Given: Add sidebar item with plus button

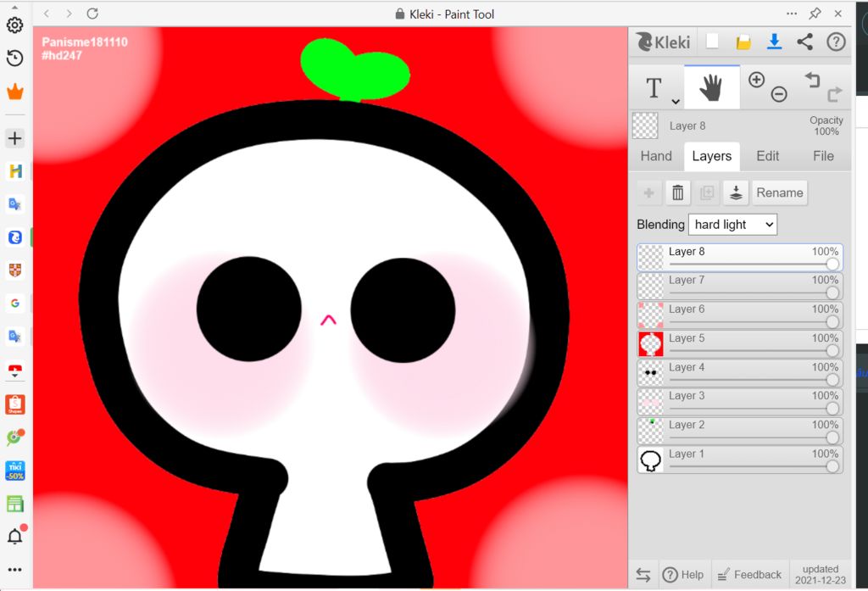Looking at the screenshot, I should 15,138.
